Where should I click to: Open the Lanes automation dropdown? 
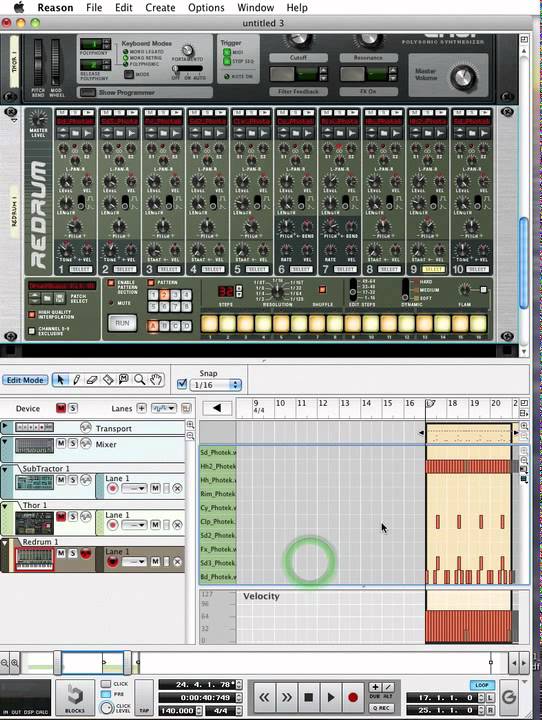[164, 408]
